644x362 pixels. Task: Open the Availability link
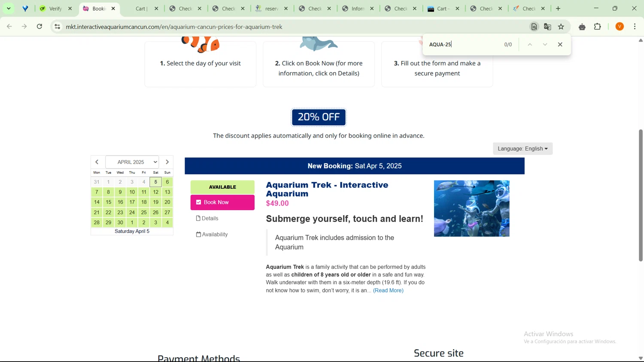pos(212,235)
